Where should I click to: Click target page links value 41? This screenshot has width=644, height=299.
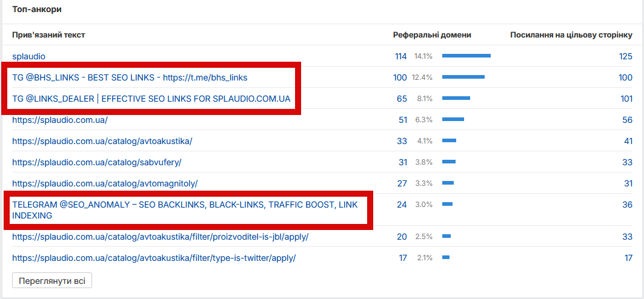click(x=628, y=141)
